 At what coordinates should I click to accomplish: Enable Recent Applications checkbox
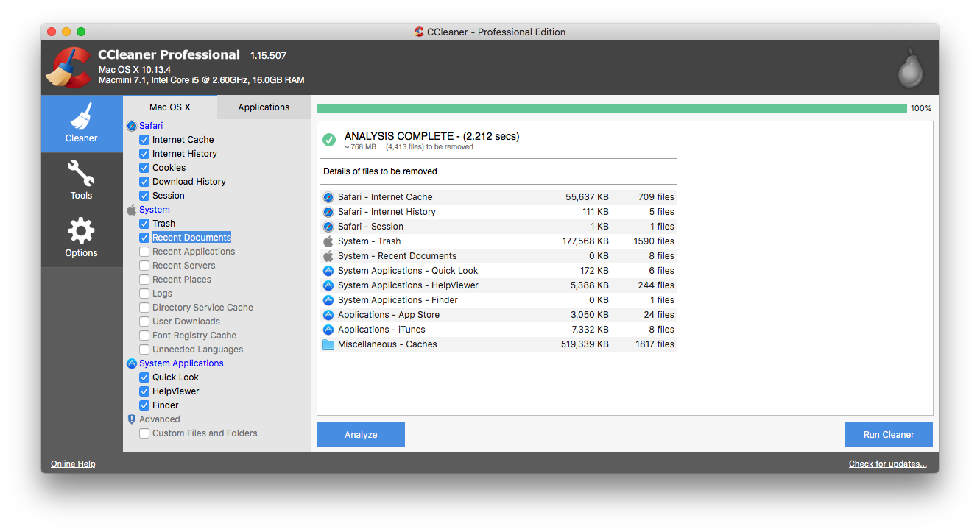(144, 252)
